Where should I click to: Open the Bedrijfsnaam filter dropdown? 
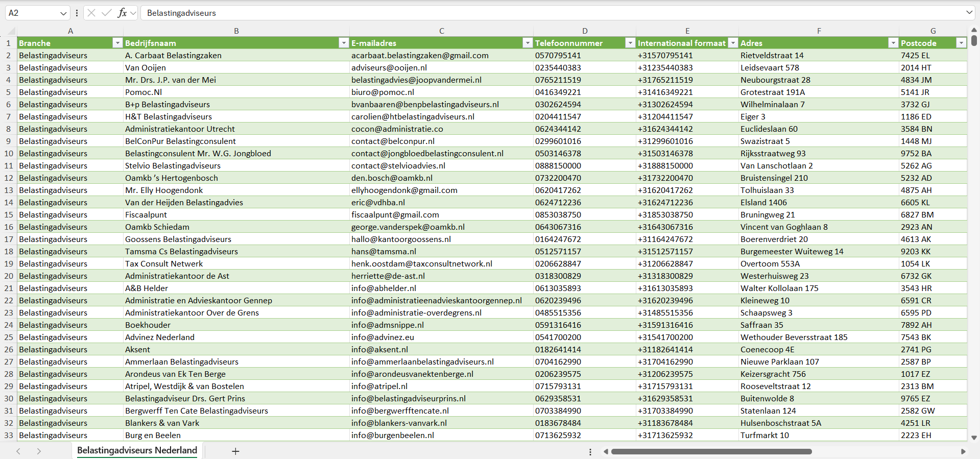pyautogui.click(x=344, y=43)
